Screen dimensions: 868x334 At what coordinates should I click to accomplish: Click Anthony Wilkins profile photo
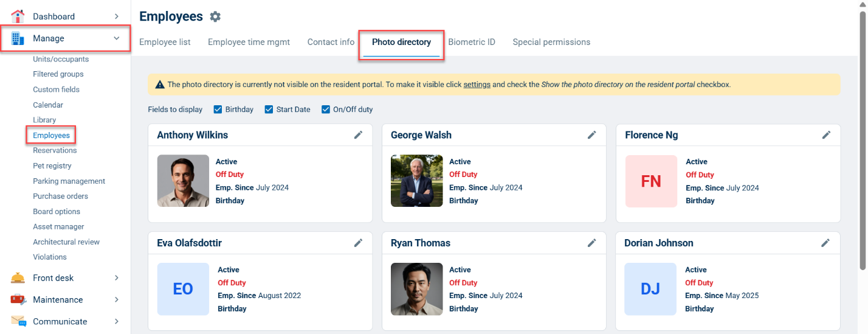[x=183, y=181]
